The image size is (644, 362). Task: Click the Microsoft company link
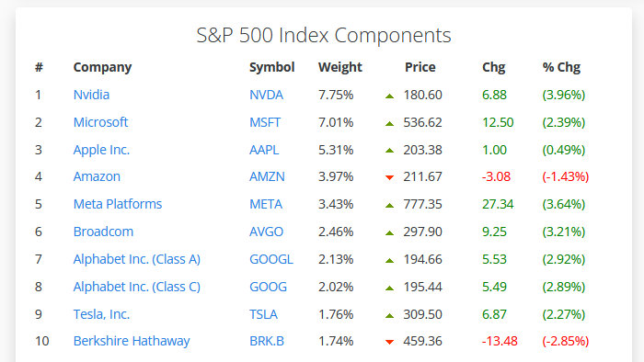pyautogui.click(x=100, y=122)
